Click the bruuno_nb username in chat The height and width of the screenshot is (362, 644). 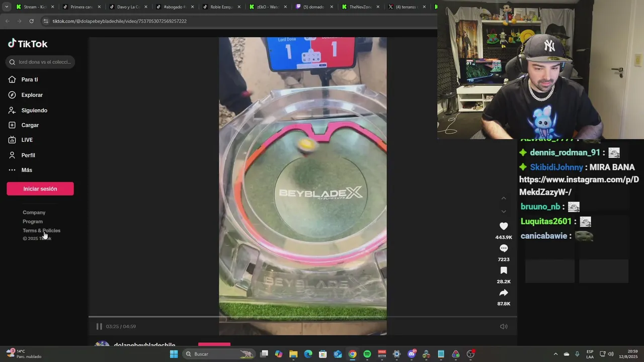(540, 207)
